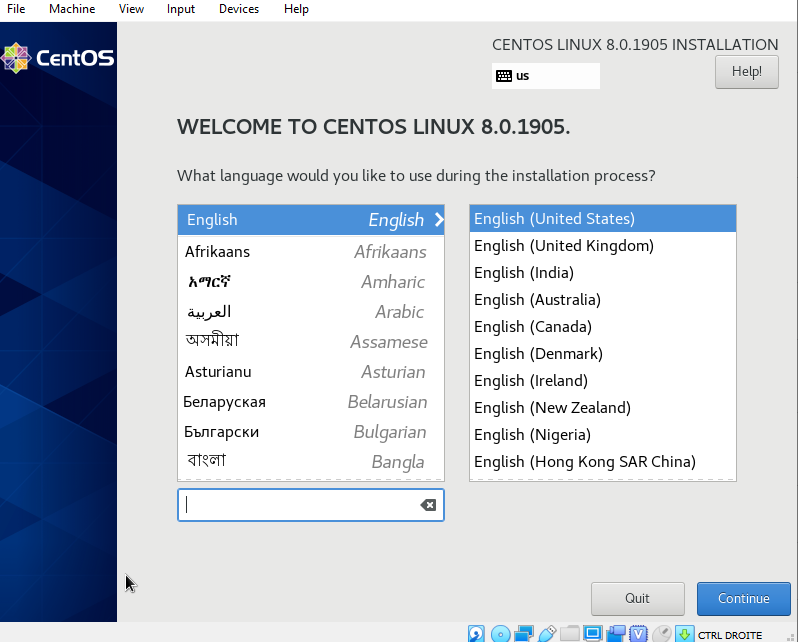798x642 pixels.
Task: Clear the language search field with the backspace icon
Action: point(428,505)
